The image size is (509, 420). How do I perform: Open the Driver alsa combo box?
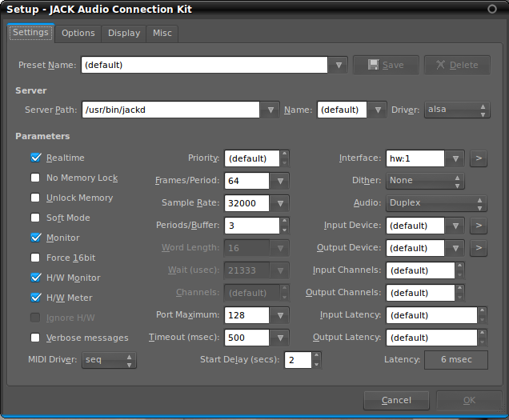coord(457,110)
